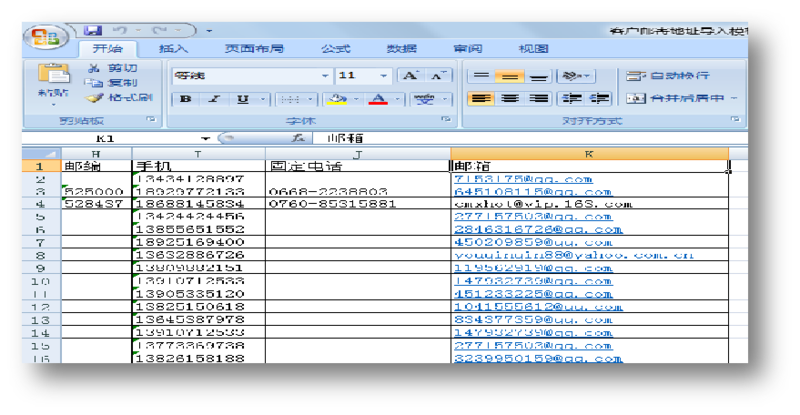The height and width of the screenshot is (415, 800).
Task: Switch to the 视图 (View) tab
Action: 533,49
